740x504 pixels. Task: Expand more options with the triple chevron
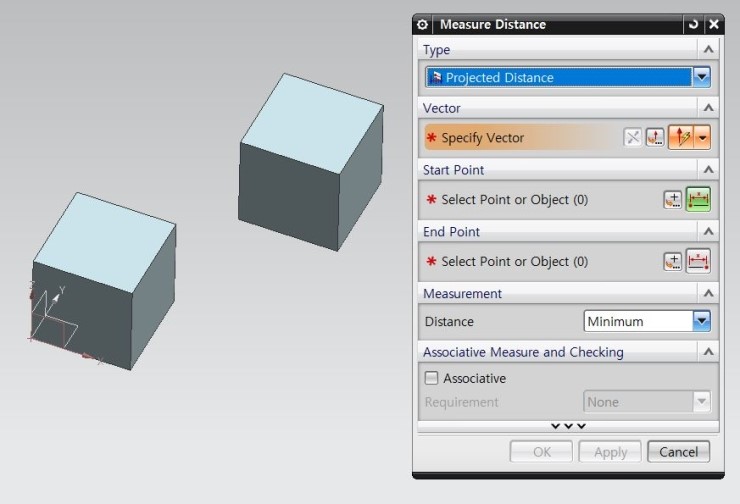point(567,426)
